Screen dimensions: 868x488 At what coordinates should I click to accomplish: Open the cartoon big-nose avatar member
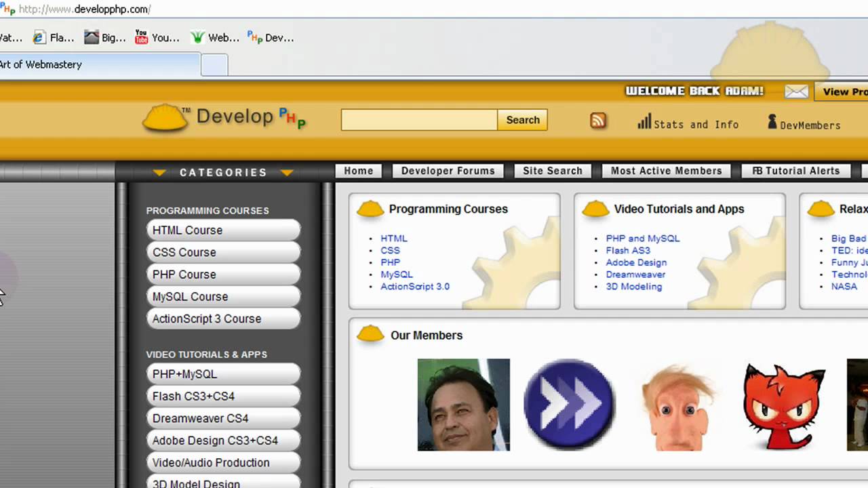click(x=677, y=408)
